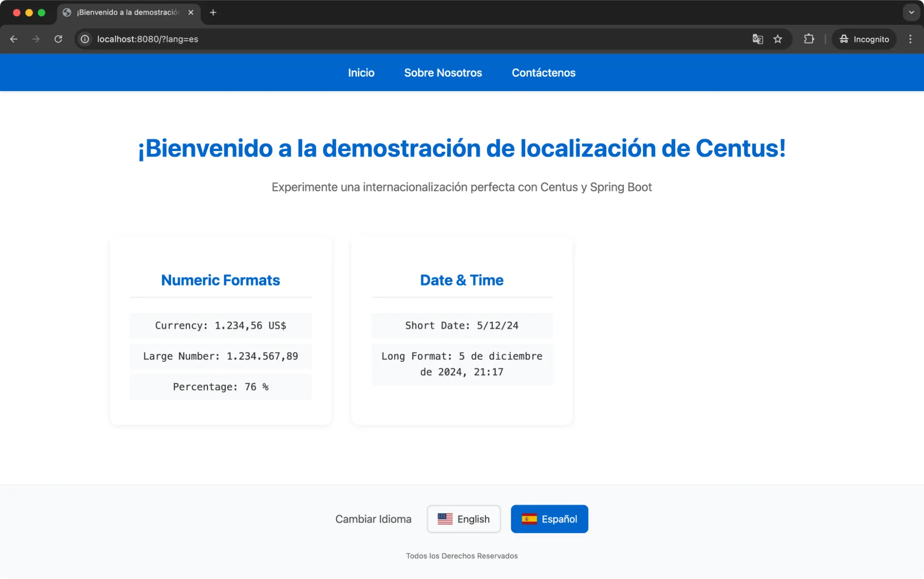The image size is (924, 579).
Task: Select the Bienvenido demo browser tab
Action: point(125,12)
